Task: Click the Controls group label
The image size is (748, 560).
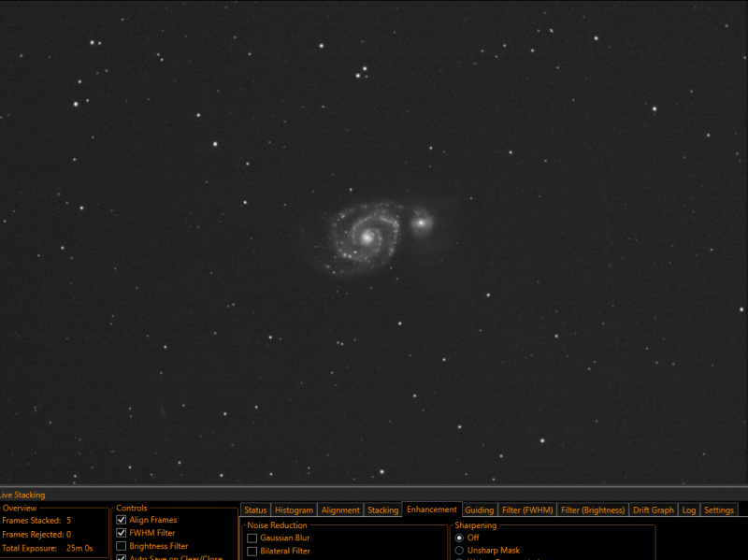Action: [132, 508]
